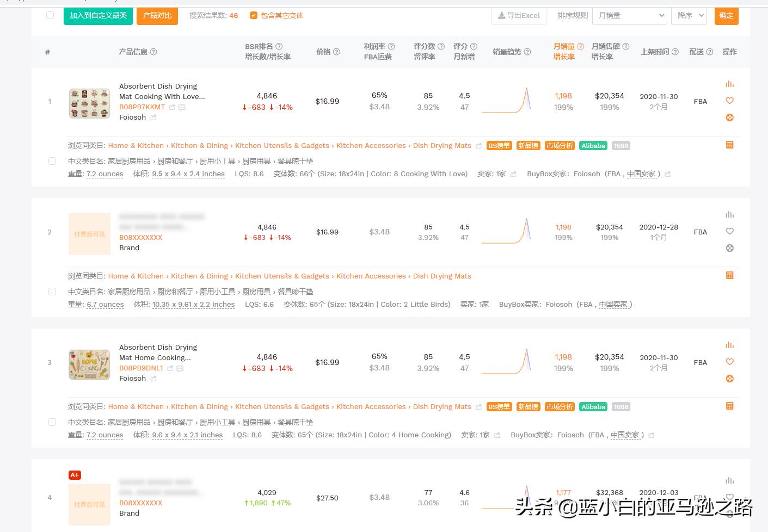Viewport: 768px width, 532px height.
Task: Favorite product 1 via the heart icon
Action: [x=729, y=101]
